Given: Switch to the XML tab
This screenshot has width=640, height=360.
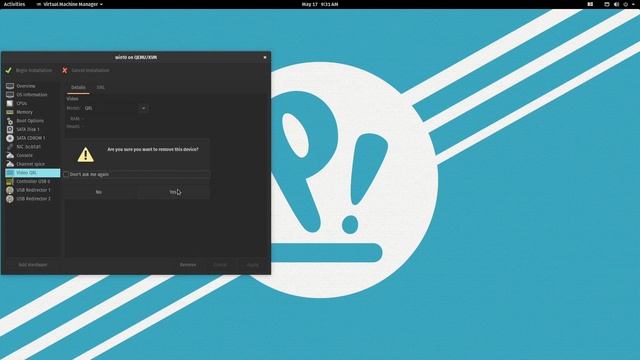Looking at the screenshot, I should (100, 87).
